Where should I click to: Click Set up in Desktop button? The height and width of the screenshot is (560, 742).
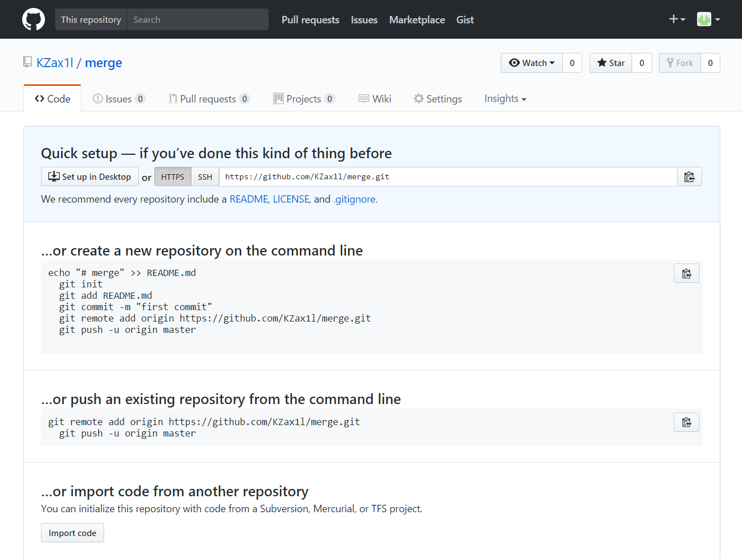click(90, 176)
